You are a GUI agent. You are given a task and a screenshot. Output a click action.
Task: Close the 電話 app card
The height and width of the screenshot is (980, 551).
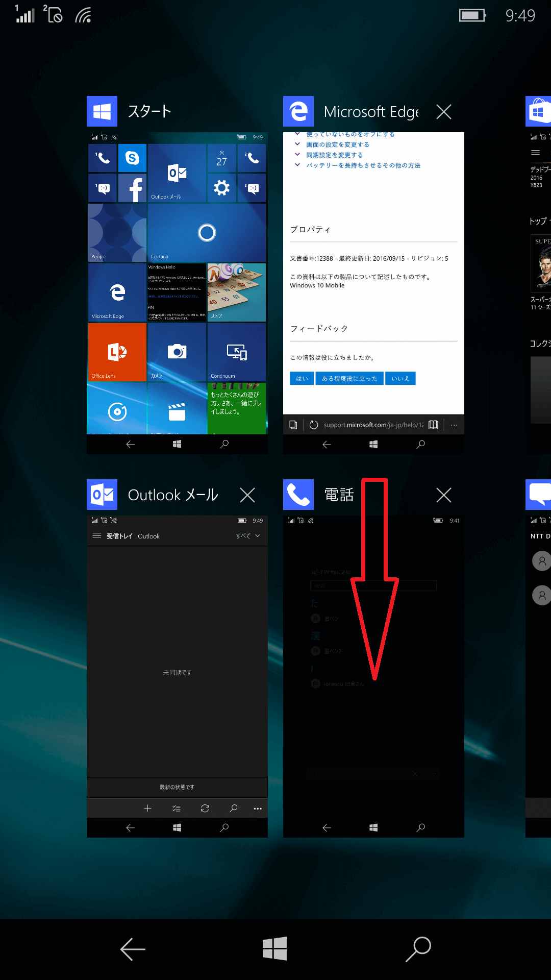(x=444, y=495)
